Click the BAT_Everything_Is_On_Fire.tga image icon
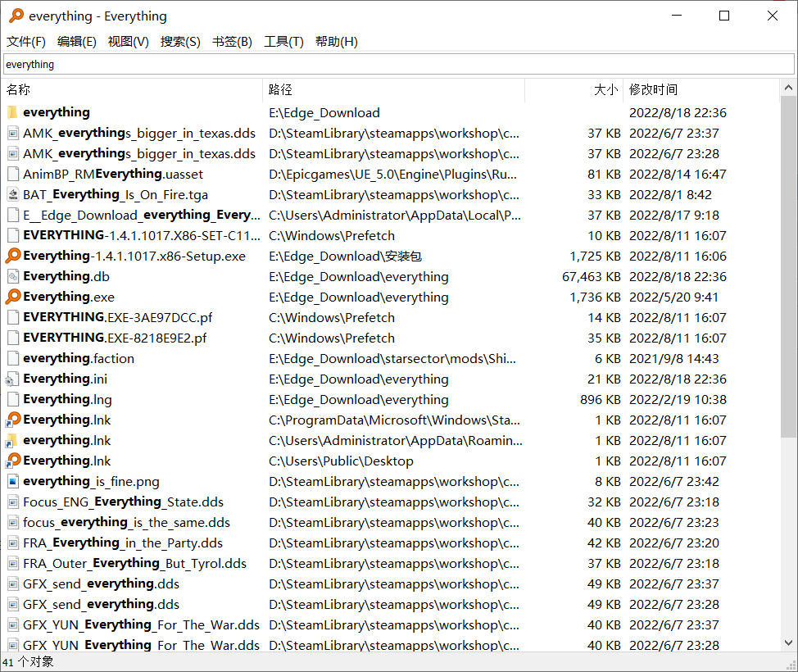798x672 pixels. pos(13,194)
